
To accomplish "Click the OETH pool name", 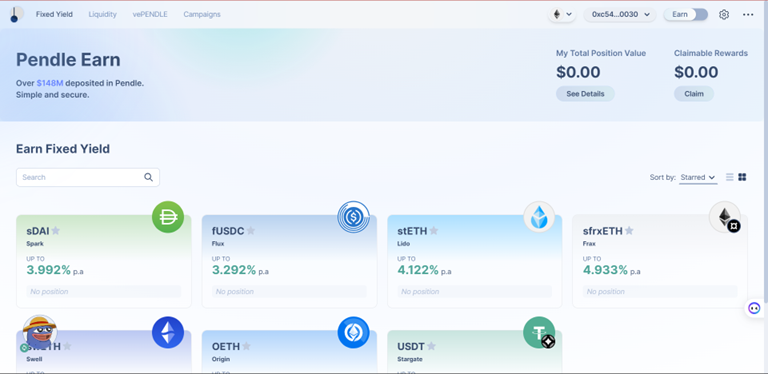I will pyautogui.click(x=226, y=346).
